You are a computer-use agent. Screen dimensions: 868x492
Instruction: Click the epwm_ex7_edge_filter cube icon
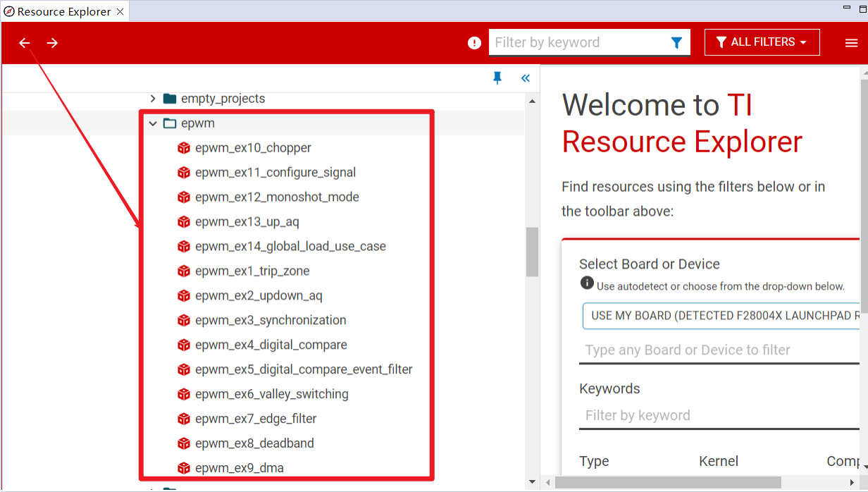[x=184, y=419]
